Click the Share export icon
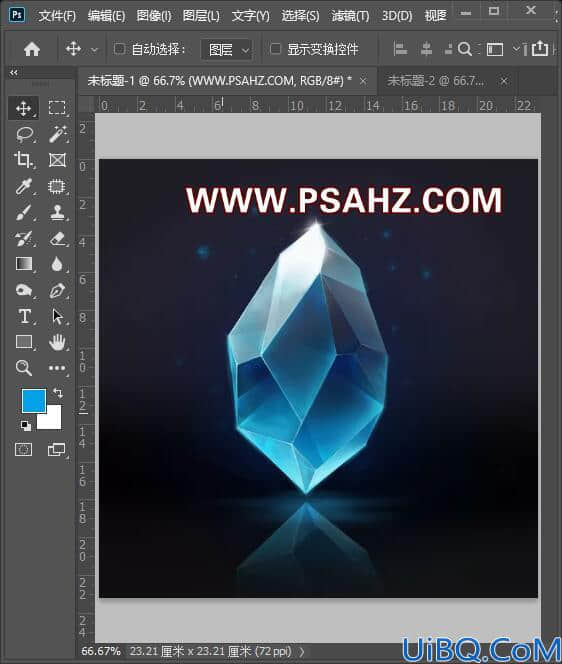This screenshot has width=562, height=664. [540, 49]
